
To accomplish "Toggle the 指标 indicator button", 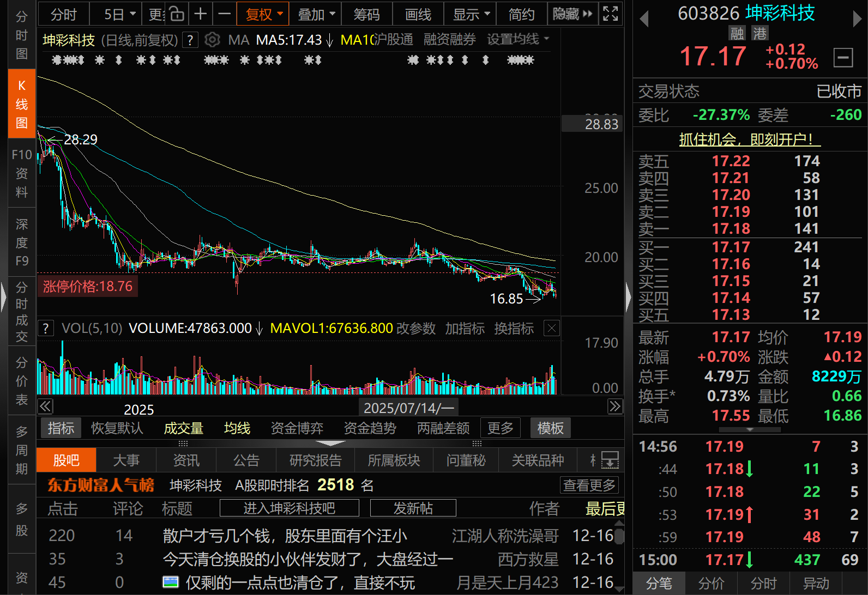I will pyautogui.click(x=61, y=428).
